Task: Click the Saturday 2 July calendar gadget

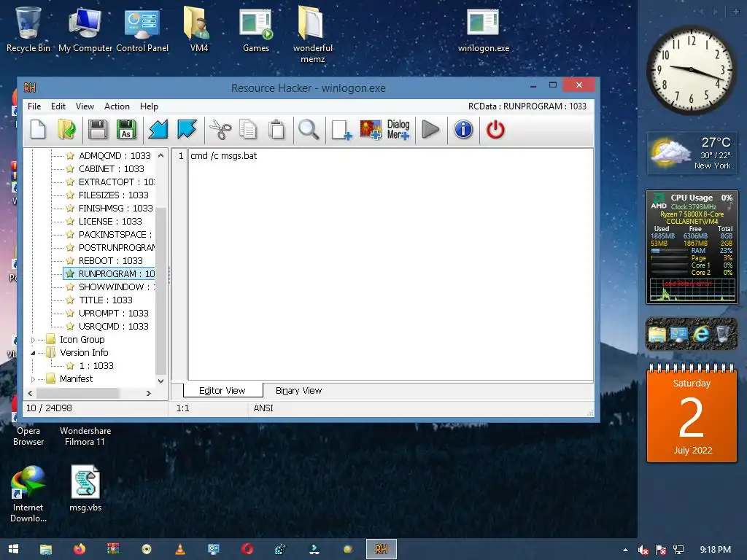Action: tap(692, 413)
